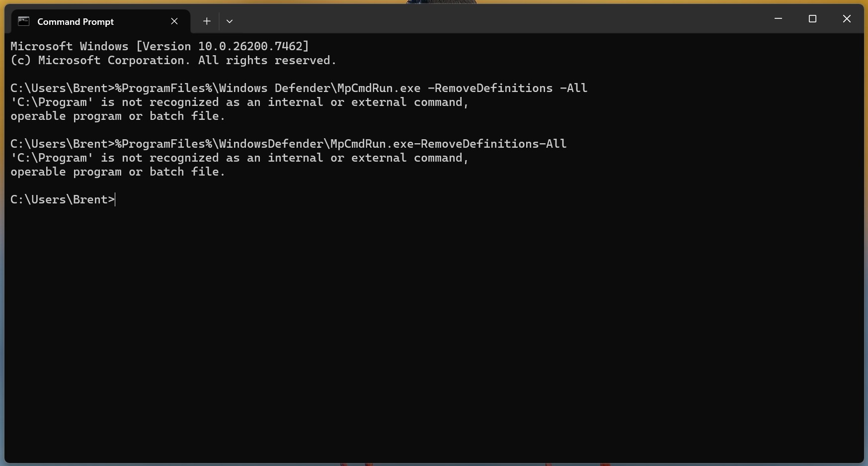Image resolution: width=868 pixels, height=466 pixels.
Task: Click the second 'not recognized' error message
Action: (238, 158)
